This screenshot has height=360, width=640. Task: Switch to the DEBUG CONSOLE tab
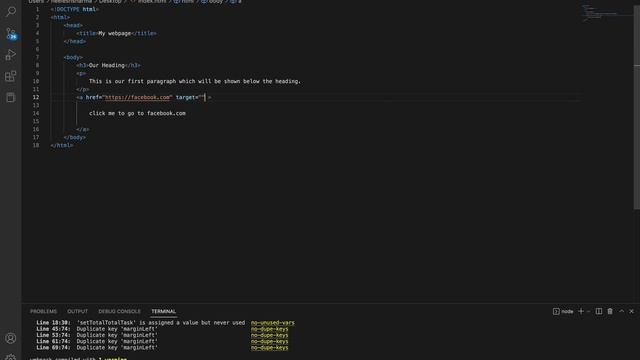119,311
